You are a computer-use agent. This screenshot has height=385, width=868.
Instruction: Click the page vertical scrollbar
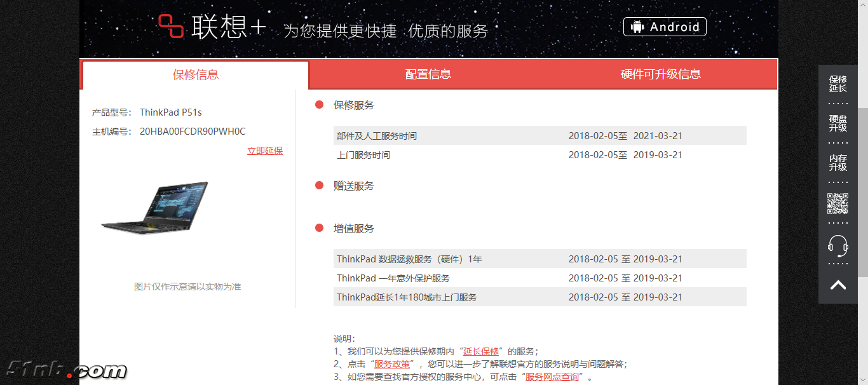click(862, 191)
